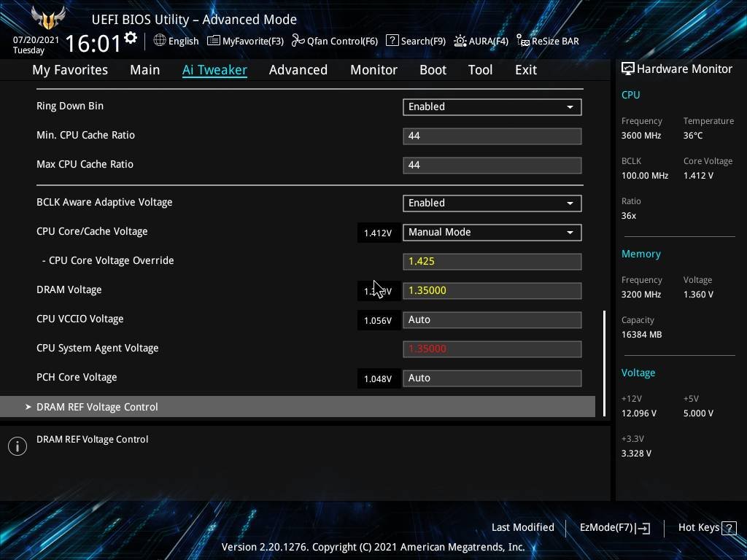Click the settings gear icon beside clock
The image size is (747, 560).
(x=131, y=38)
